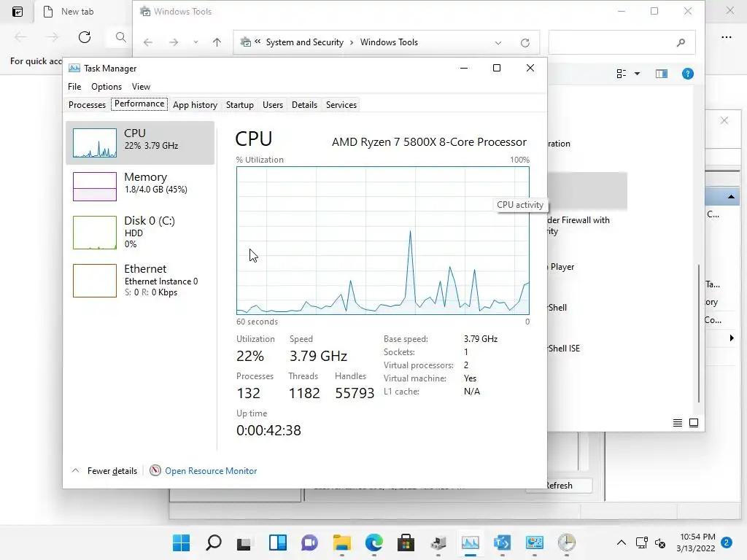Click the CPU utilization graph
Screen dimensions: 747x560
(382, 241)
